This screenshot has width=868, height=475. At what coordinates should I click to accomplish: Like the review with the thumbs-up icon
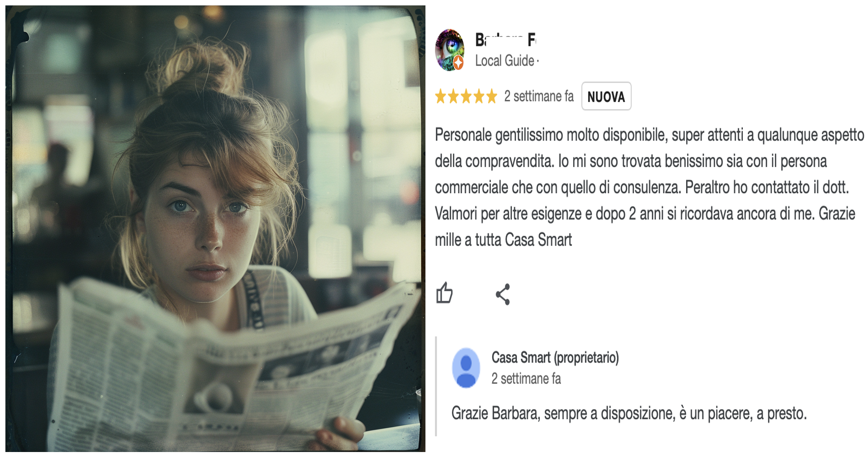444,293
